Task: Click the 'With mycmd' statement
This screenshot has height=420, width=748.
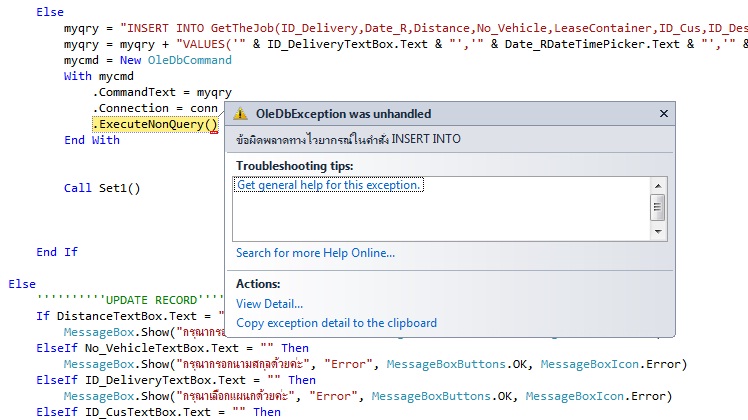Action: point(99,76)
